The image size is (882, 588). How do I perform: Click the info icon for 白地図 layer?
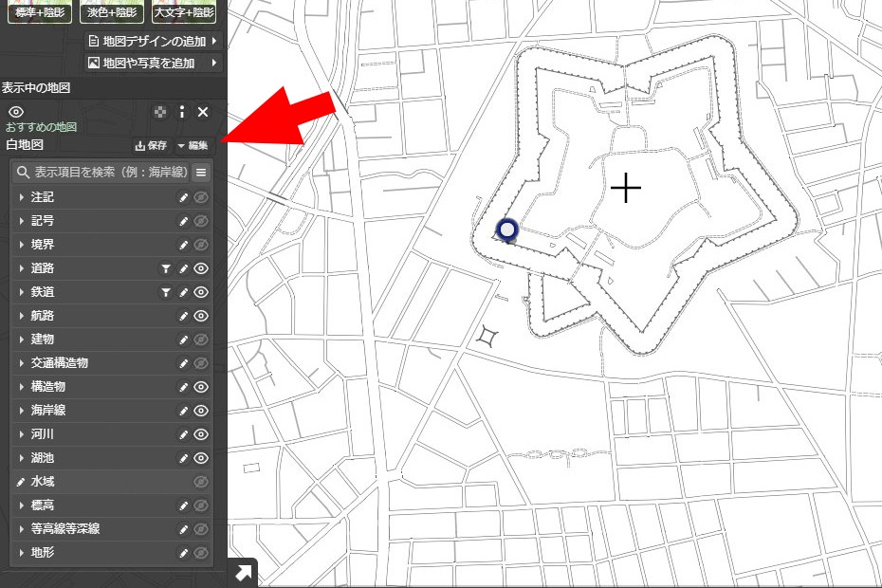point(182,112)
